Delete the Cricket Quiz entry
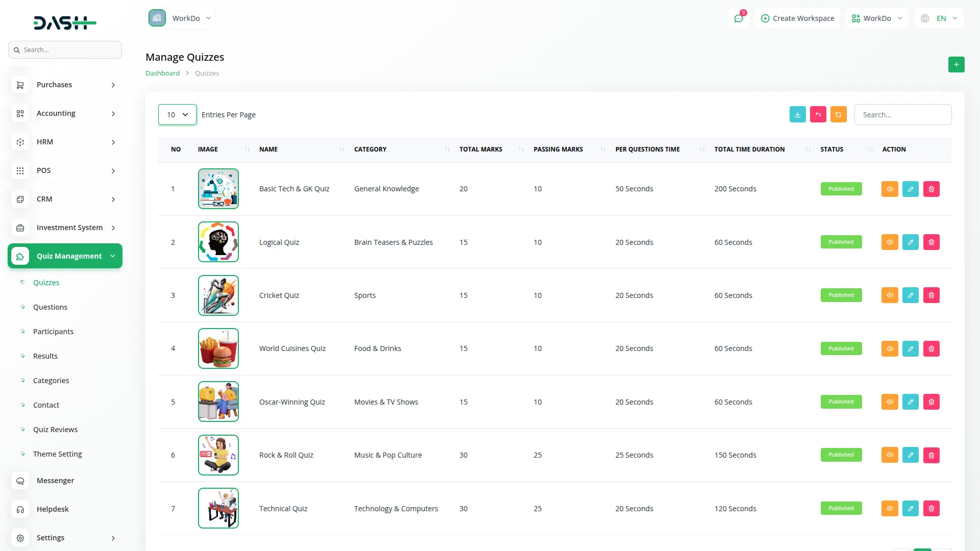980x551 pixels. (931, 295)
